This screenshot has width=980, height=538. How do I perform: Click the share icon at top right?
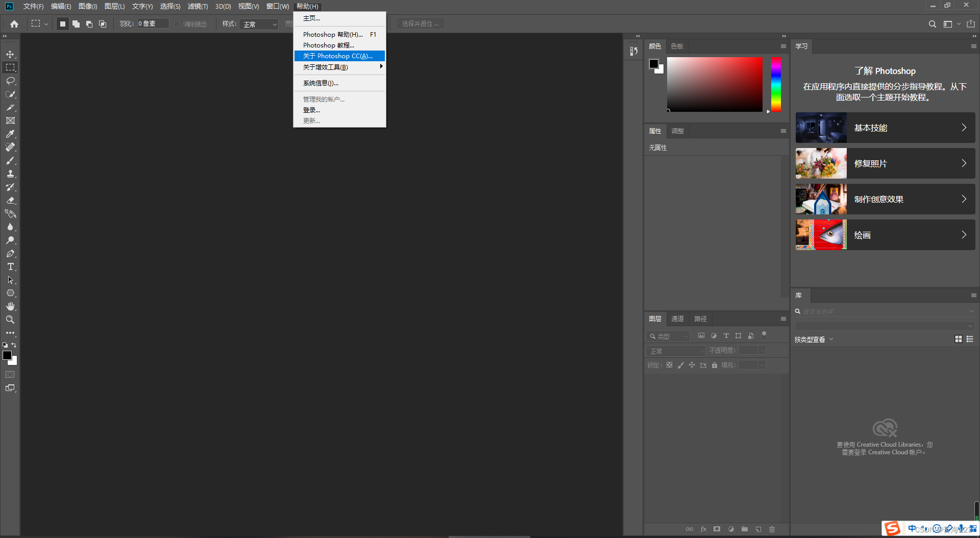pyautogui.click(x=971, y=24)
